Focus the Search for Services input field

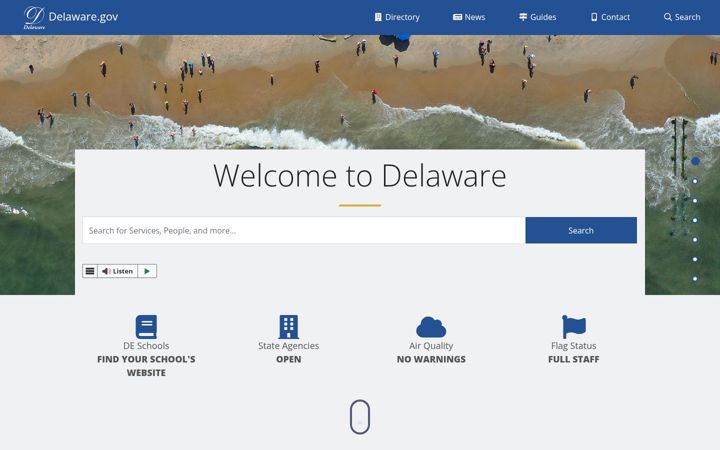304,230
